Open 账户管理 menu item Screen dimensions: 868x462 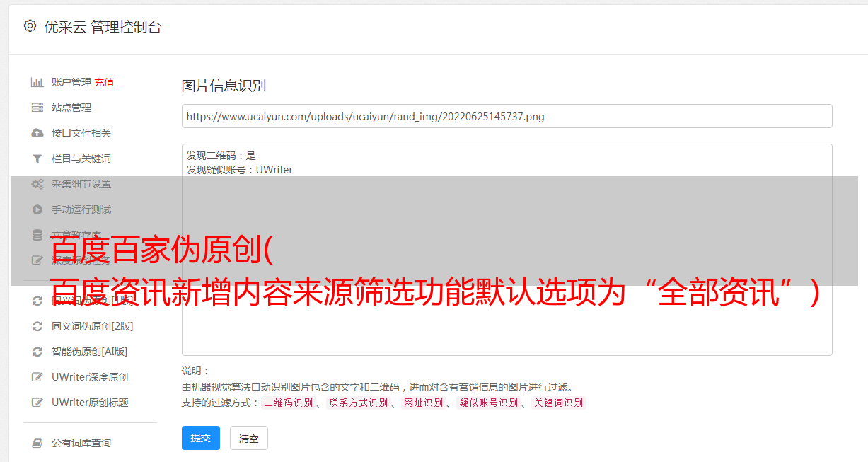click(x=71, y=82)
